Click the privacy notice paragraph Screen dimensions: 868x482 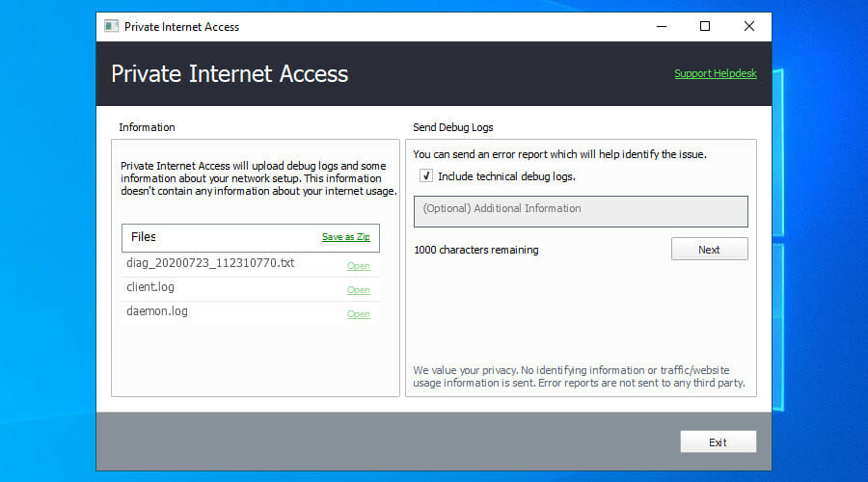click(579, 376)
